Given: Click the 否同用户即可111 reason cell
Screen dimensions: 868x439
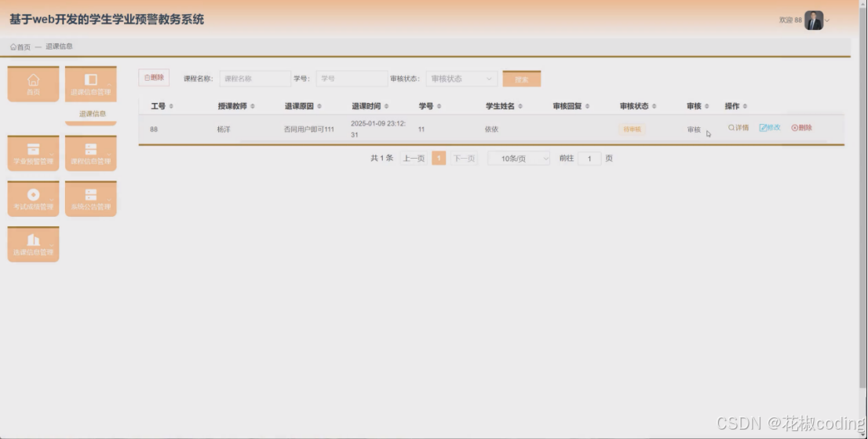Looking at the screenshot, I should coord(309,130).
